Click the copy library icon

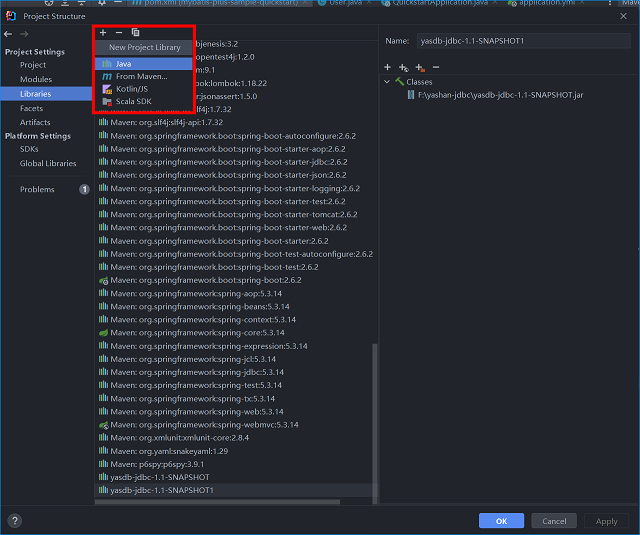click(135, 32)
